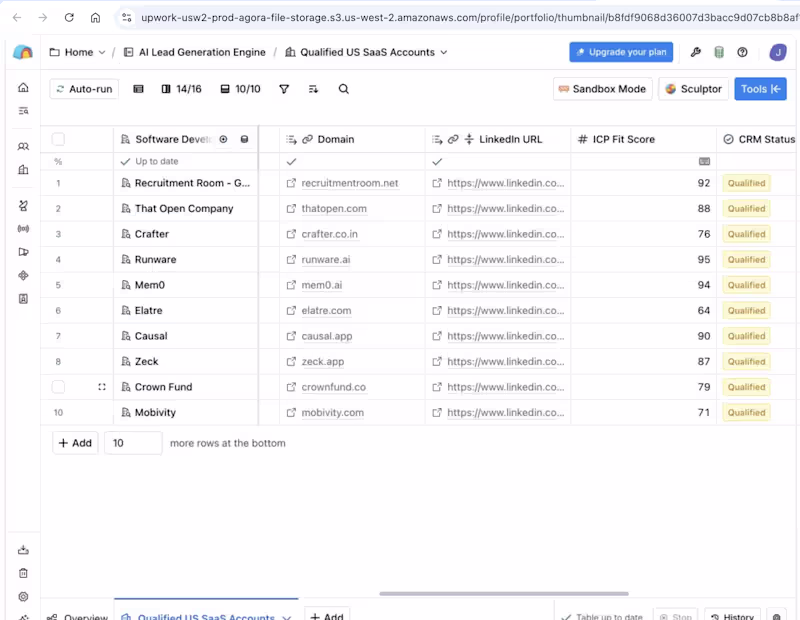Toggle the Auto-run button
Viewport: 800px width, 620px height.
click(84, 89)
